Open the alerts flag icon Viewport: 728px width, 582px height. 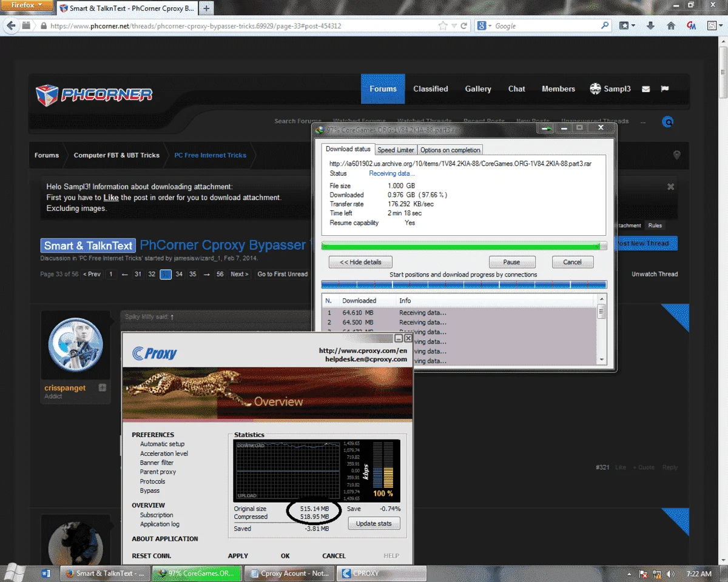pyautogui.click(x=665, y=89)
